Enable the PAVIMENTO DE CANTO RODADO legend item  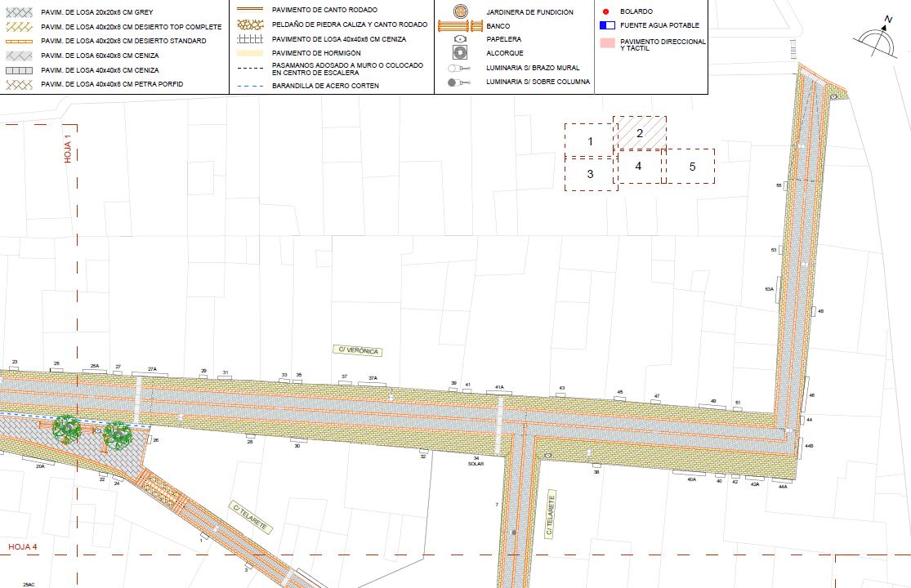click(248, 8)
